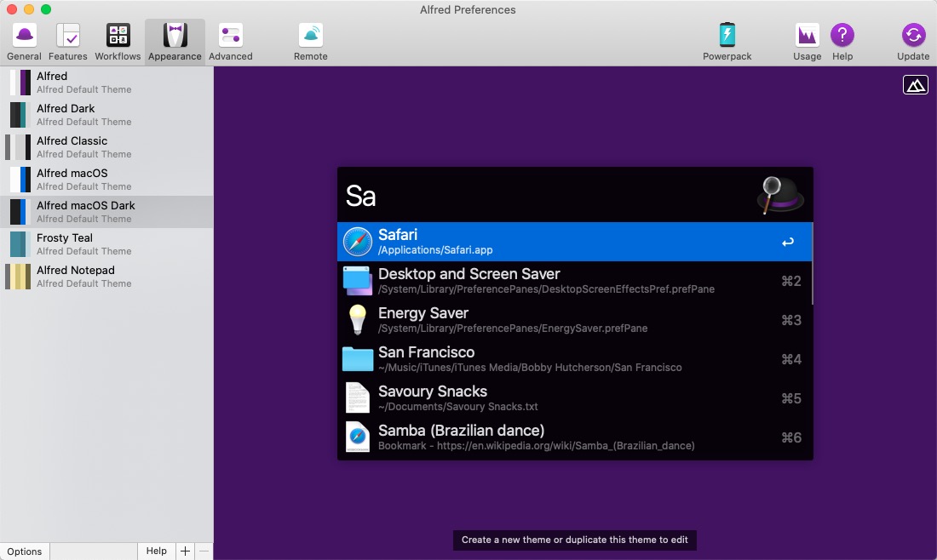Click the Safari result row in preview

click(x=575, y=242)
